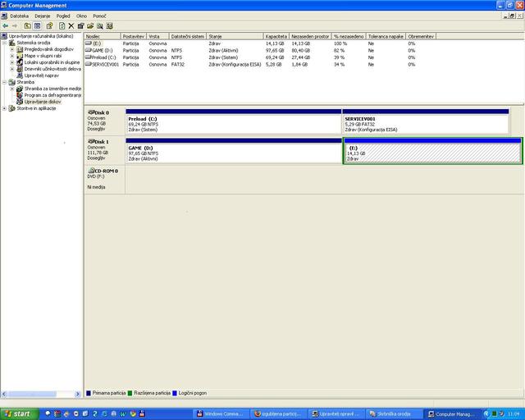Click the Delete X toolbar icon

coord(71,25)
